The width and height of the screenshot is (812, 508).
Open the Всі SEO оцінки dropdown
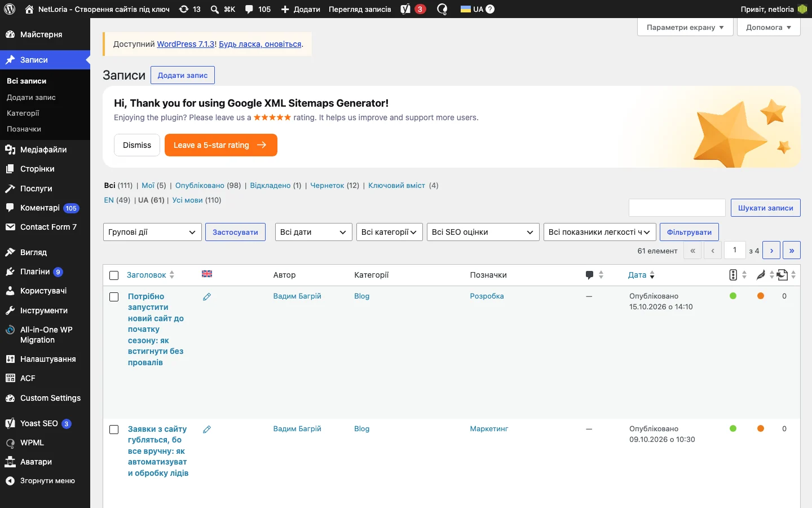483,232
